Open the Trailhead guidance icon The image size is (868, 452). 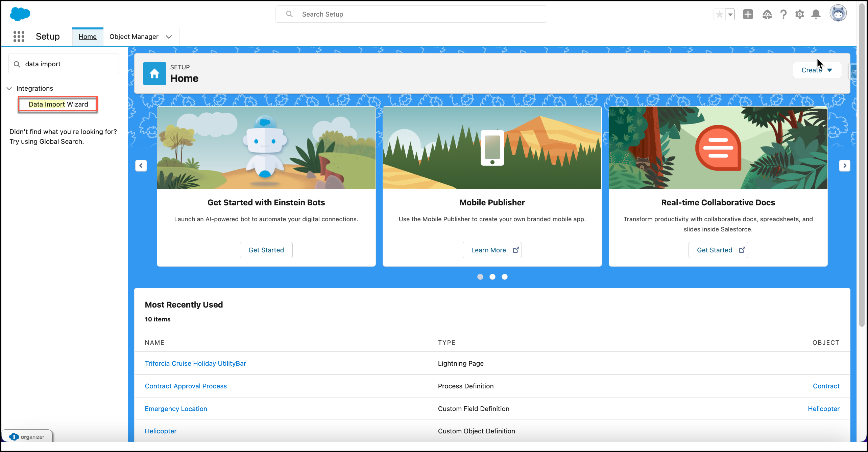pos(767,14)
